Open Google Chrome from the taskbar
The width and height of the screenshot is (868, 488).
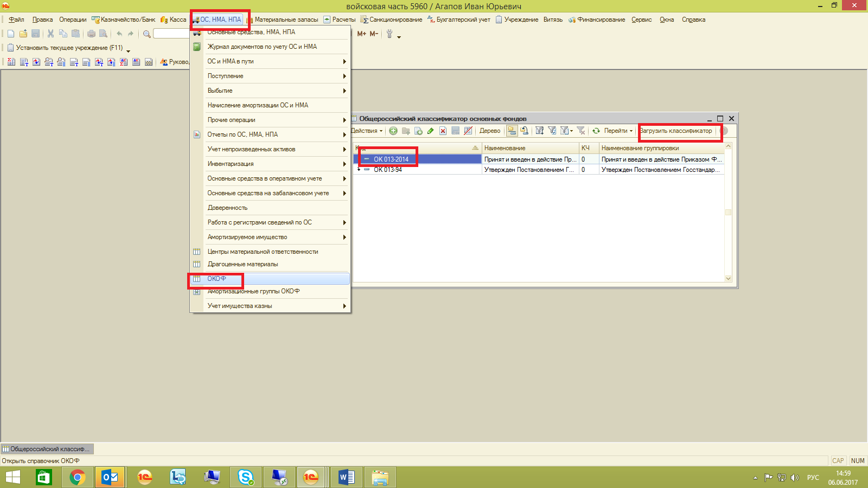click(x=78, y=477)
